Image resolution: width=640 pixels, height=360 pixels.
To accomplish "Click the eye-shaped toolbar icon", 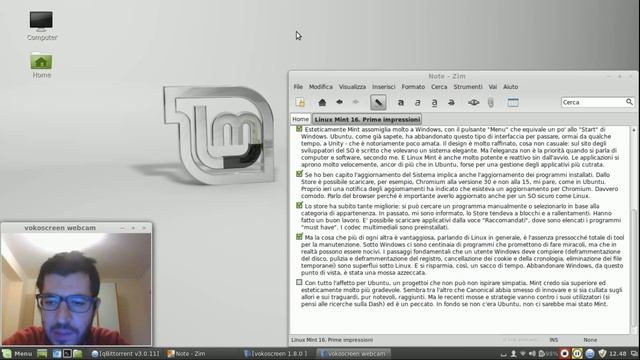I will tap(473, 102).
